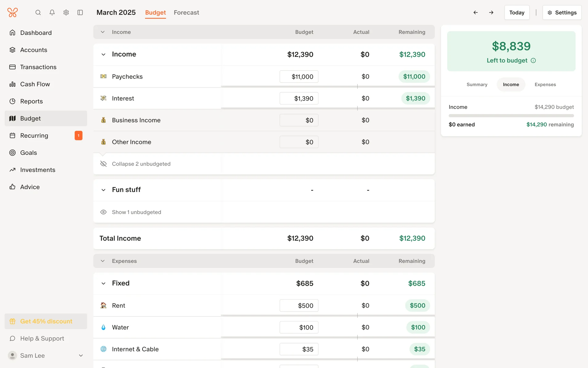Click the search magnifier icon
The height and width of the screenshot is (368, 588).
(x=38, y=13)
